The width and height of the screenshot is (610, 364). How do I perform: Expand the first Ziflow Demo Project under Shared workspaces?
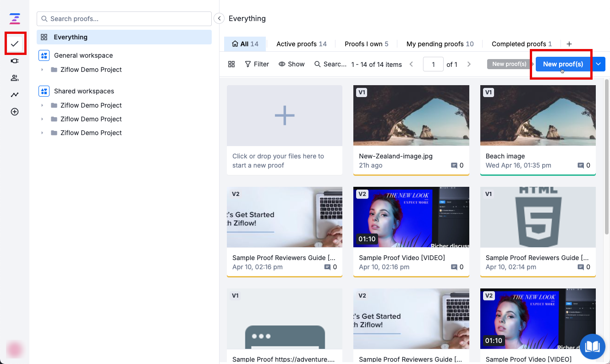[x=42, y=105]
